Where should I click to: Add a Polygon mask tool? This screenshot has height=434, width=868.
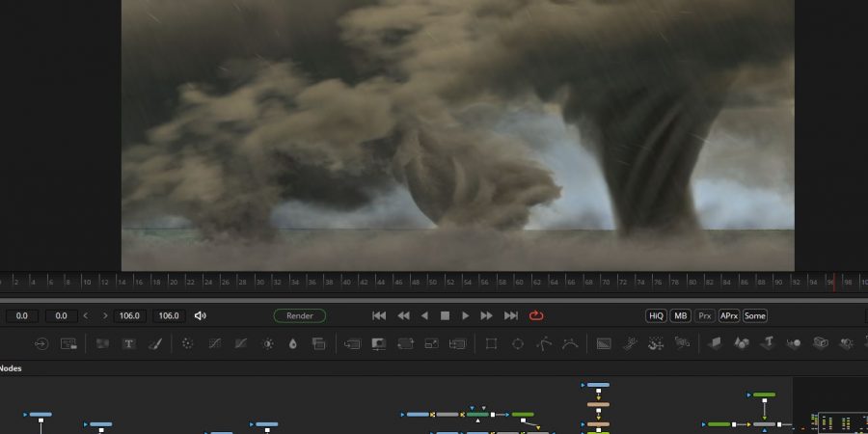[544, 343]
